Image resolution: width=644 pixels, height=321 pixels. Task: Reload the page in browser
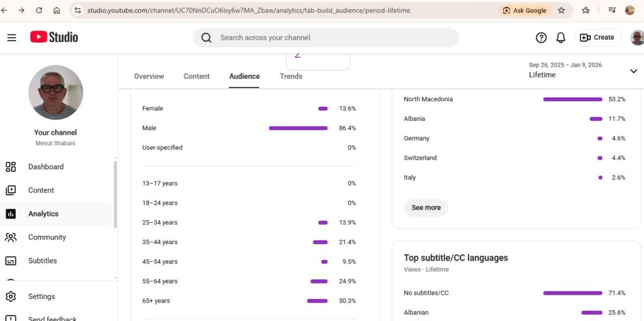39,10
